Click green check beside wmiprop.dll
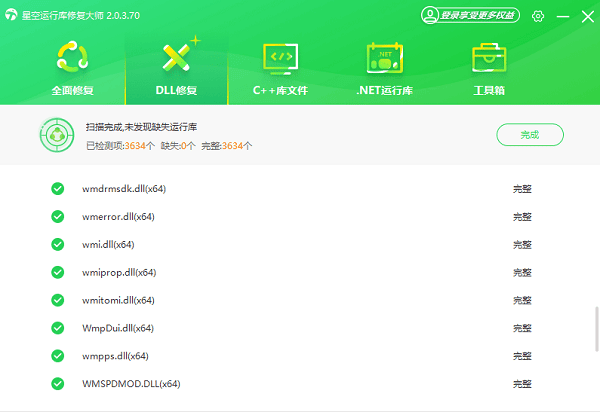The height and width of the screenshot is (412, 600). [58, 272]
